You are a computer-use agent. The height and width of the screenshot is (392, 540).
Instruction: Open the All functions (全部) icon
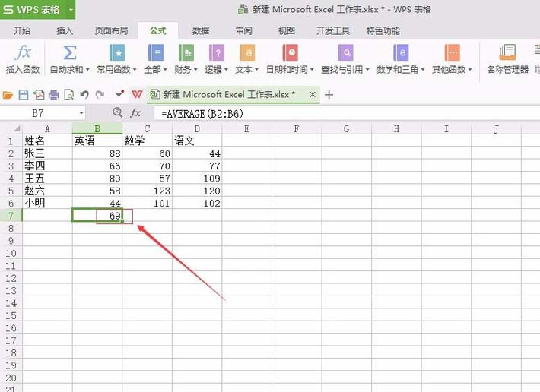pyautogui.click(x=156, y=52)
